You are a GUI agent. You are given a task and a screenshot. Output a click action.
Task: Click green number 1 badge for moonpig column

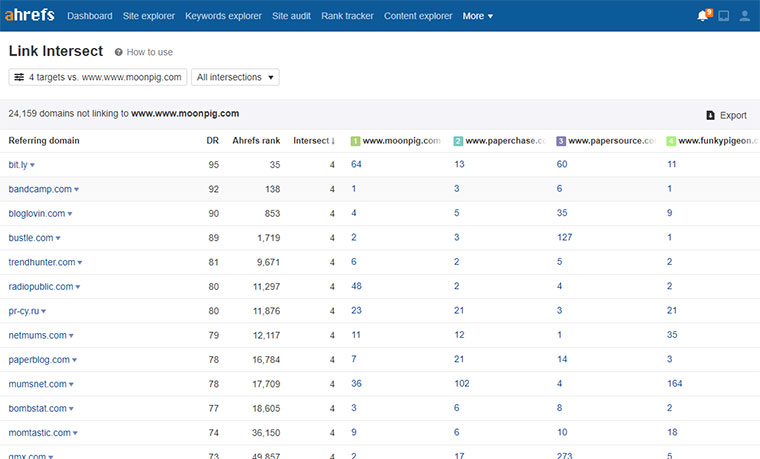tap(355, 141)
